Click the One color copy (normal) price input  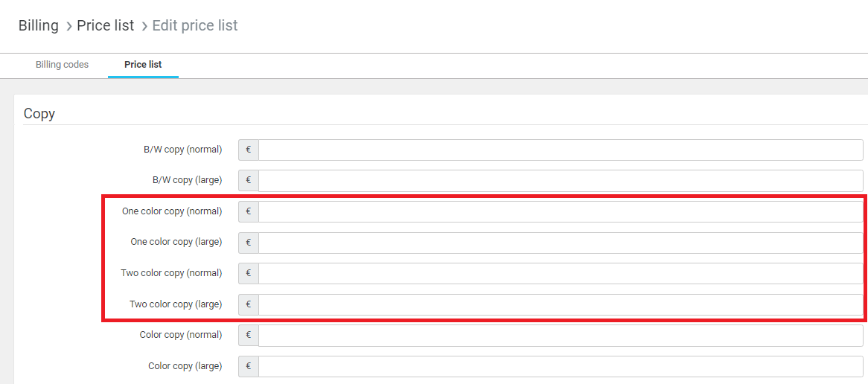pyautogui.click(x=561, y=211)
